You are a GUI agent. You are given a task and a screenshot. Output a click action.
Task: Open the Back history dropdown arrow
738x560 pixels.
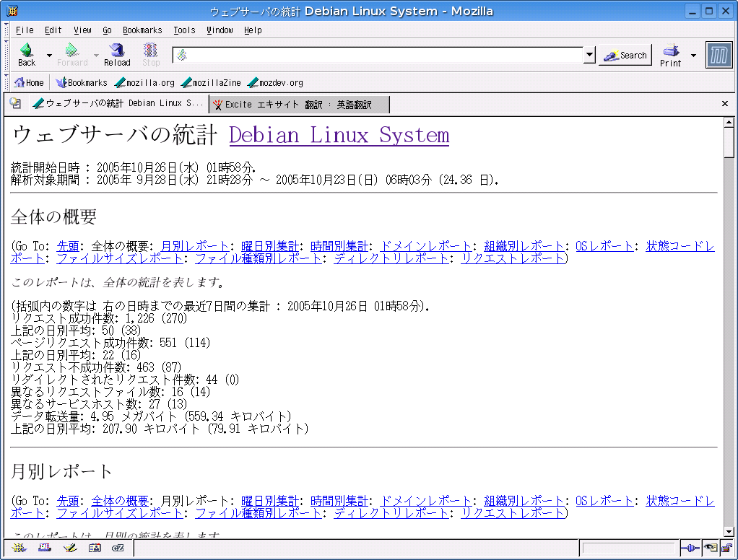pyautogui.click(x=49, y=55)
